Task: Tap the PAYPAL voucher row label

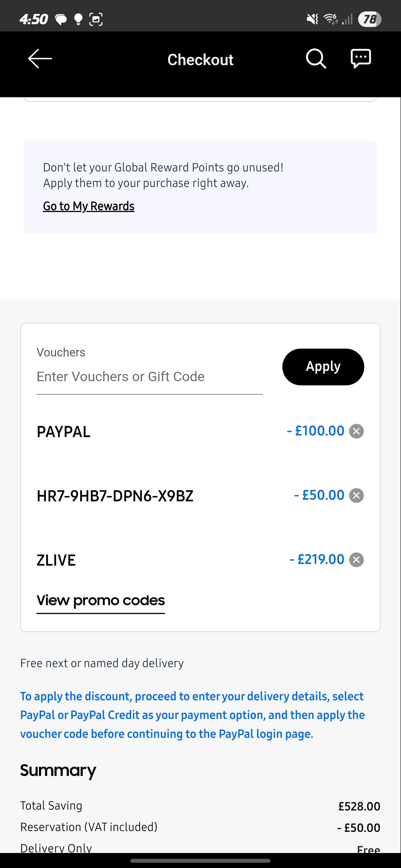Action: (63, 432)
